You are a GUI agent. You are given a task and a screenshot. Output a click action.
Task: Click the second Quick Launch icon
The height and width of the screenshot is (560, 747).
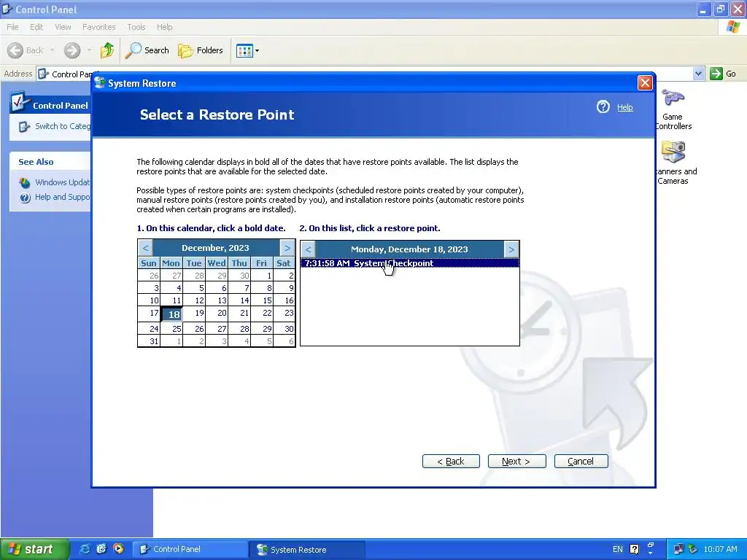[x=101, y=549]
